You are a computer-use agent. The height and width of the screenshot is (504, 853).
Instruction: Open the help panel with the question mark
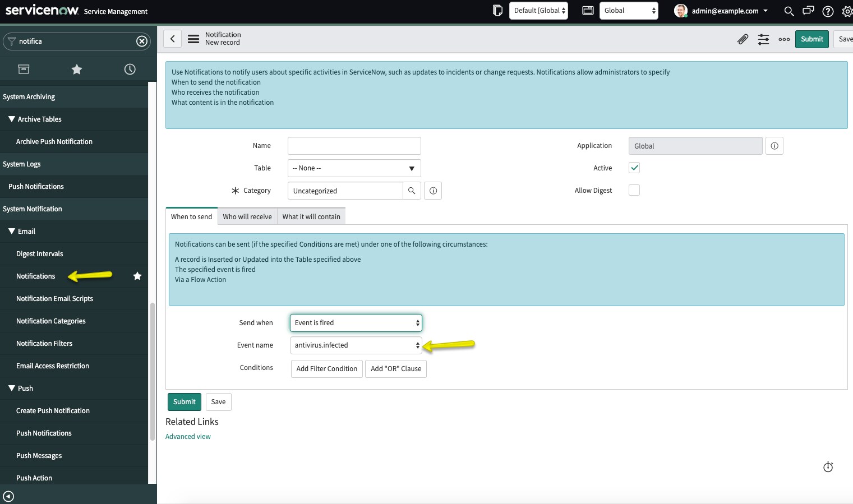[x=828, y=11]
